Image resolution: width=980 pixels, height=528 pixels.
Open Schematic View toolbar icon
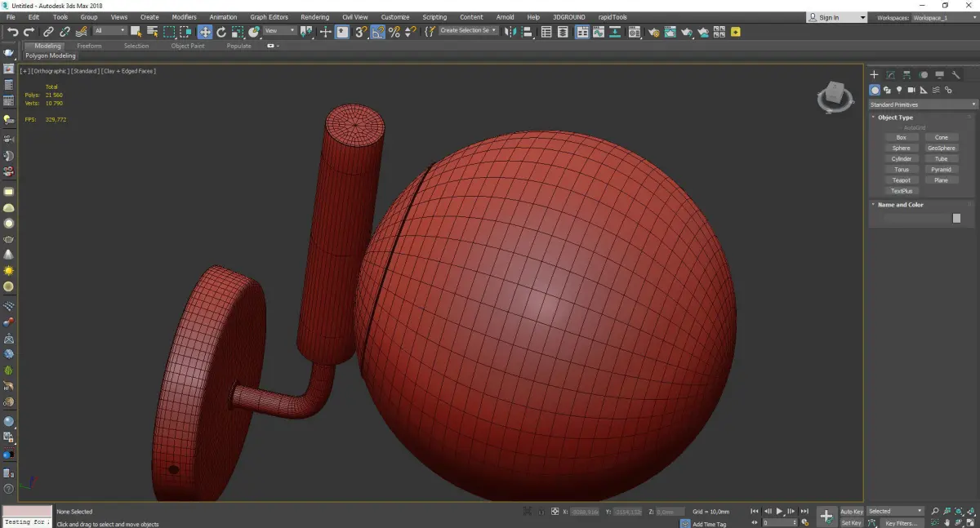[613, 32]
